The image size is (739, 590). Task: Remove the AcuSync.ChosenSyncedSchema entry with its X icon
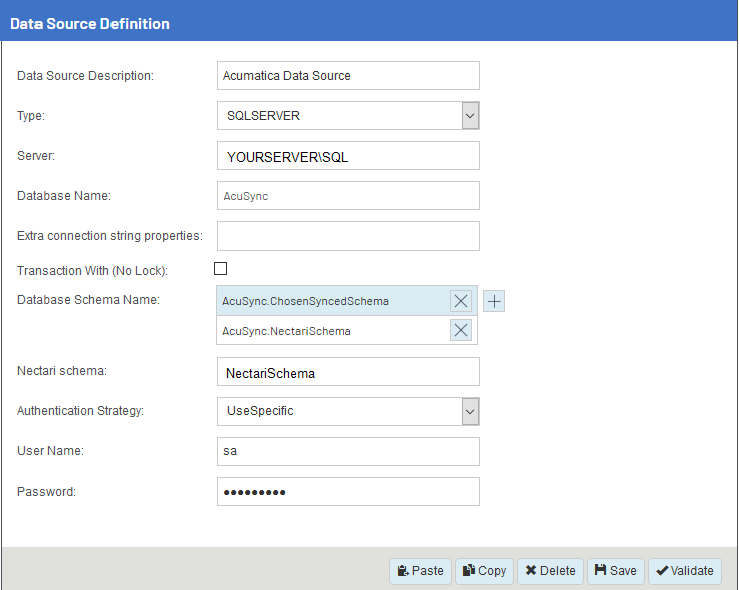[460, 301]
